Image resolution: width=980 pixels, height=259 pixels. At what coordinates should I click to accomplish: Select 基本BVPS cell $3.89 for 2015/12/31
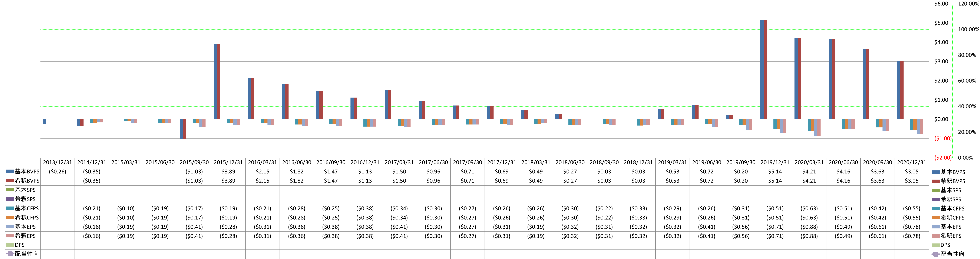tap(228, 172)
